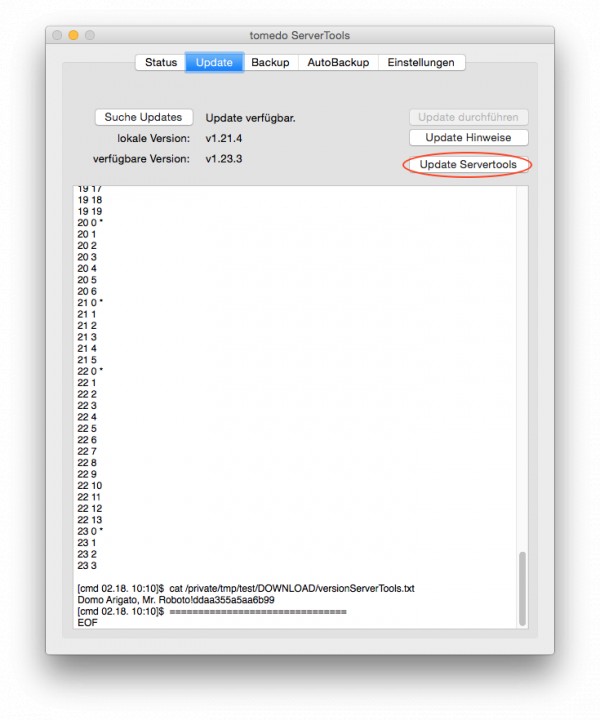The image size is (600, 720).
Task: Click the cat versionServerTools.txt command line
Action: click(246, 589)
